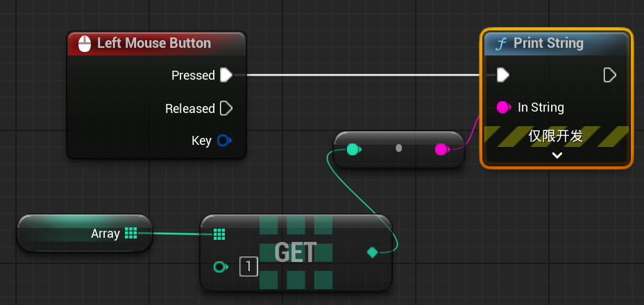Viewport: 644px width, 305px height.
Task: Click the GET node's array input pin
Action: [219, 234]
